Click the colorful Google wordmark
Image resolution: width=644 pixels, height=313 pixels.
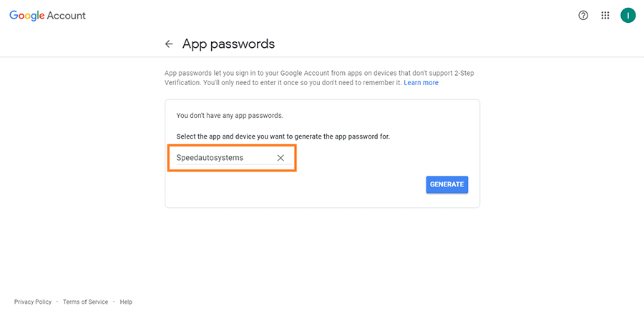pyautogui.click(x=26, y=16)
